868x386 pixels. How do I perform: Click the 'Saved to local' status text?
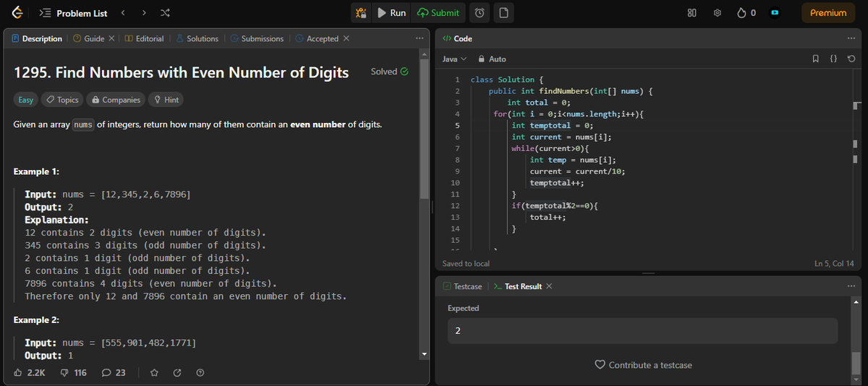click(466, 264)
